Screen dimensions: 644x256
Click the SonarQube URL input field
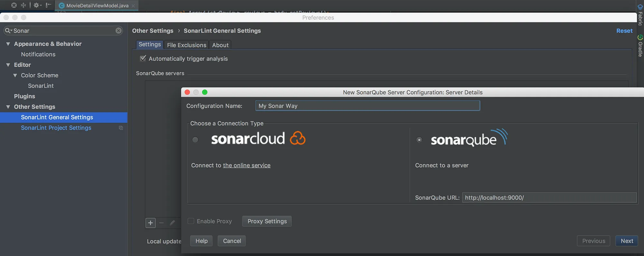pos(549,197)
